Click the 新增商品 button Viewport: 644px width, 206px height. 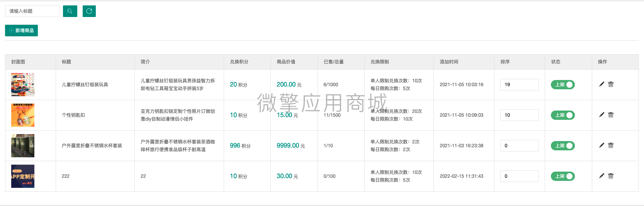point(21,31)
